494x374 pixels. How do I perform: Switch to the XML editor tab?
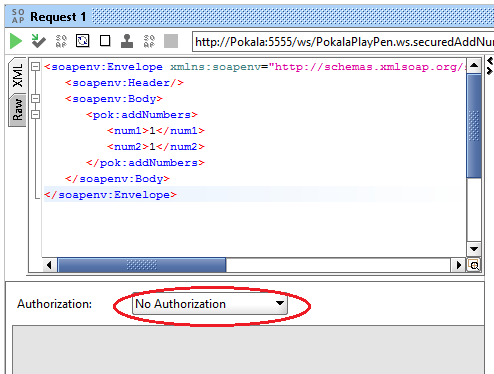point(17,76)
